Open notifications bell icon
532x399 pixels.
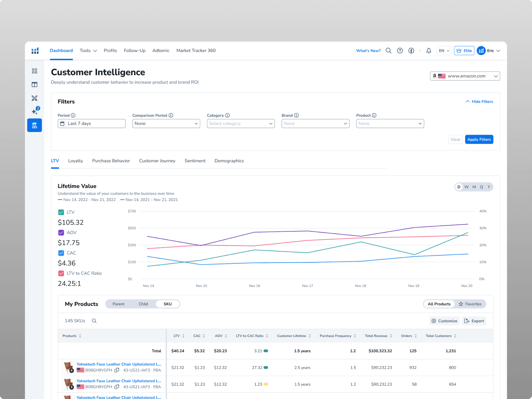(429, 51)
